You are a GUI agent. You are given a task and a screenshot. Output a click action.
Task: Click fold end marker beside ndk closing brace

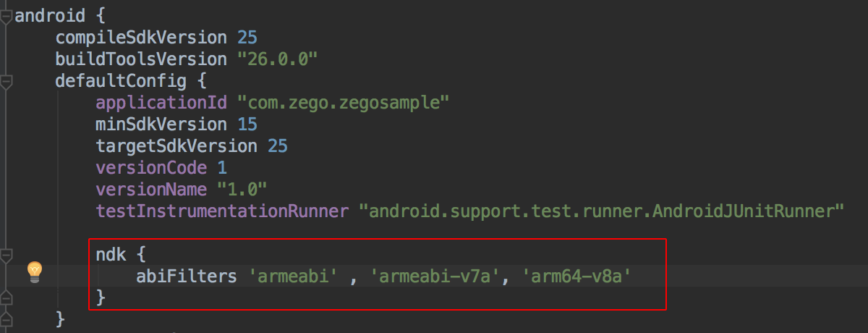pos(6,298)
